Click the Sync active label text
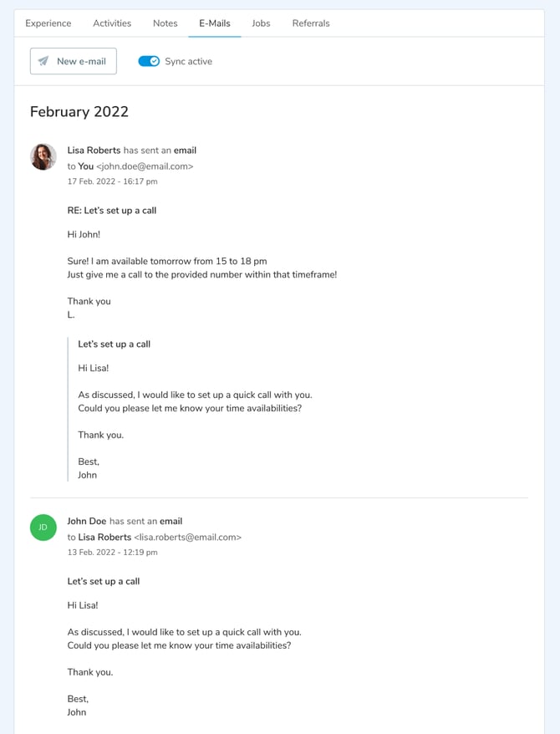Viewport: 560px width, 734px height. 189,61
